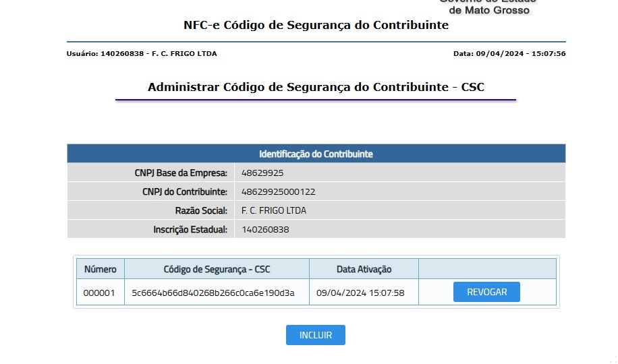Click the REVOGAR button
618x364 pixels.
(x=486, y=292)
